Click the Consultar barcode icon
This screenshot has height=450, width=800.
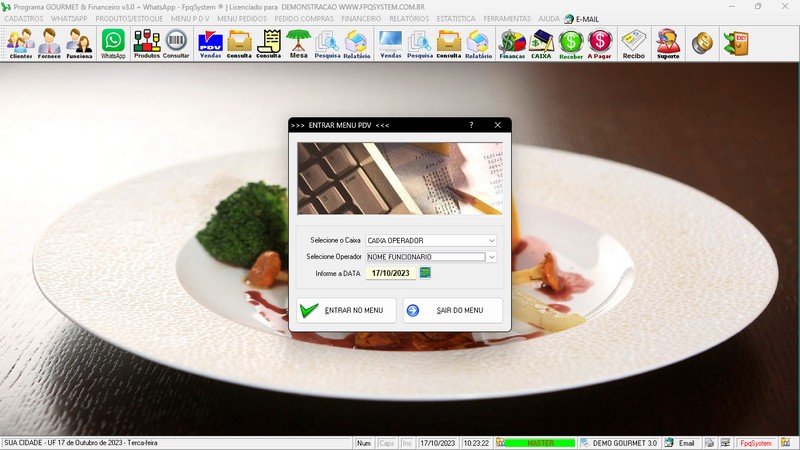(x=176, y=44)
